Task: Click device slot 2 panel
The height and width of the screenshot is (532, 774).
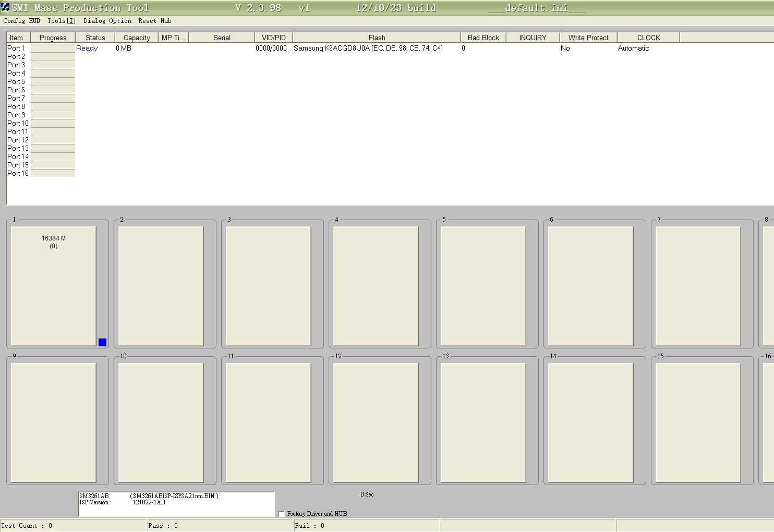Action: 161,286
